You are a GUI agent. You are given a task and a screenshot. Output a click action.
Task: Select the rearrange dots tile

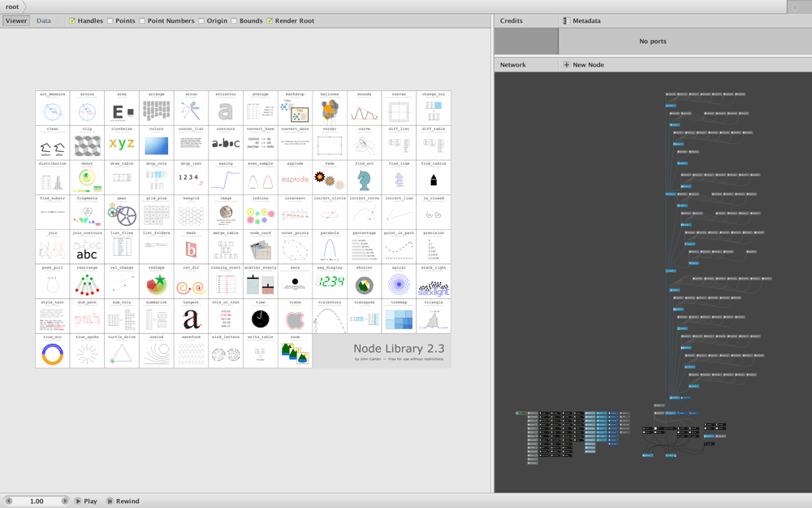pos(87,281)
